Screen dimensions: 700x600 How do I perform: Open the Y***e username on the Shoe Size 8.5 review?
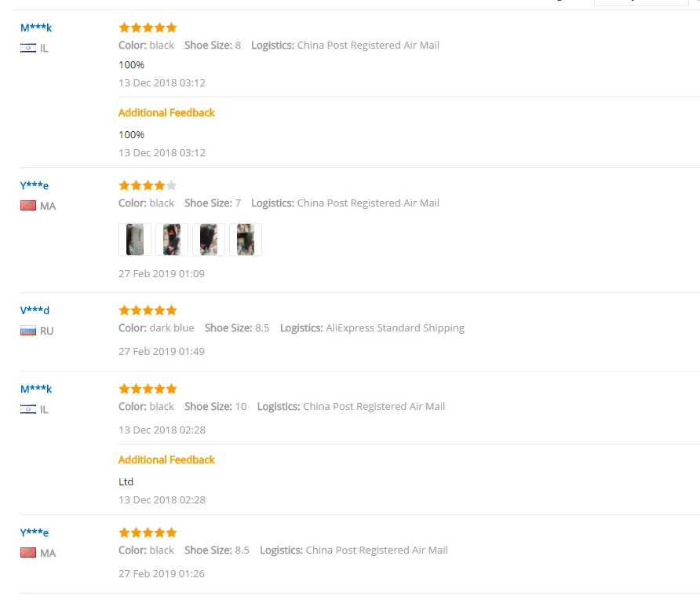pyautogui.click(x=35, y=532)
